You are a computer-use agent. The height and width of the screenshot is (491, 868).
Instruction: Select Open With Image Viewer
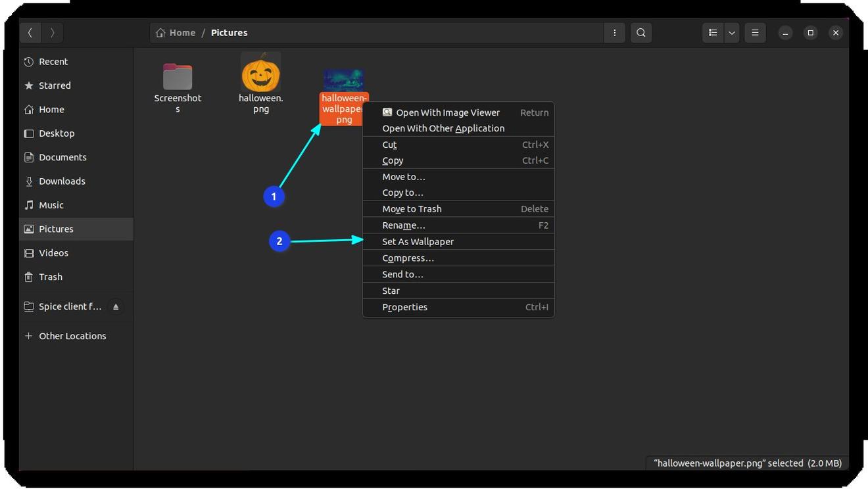point(448,112)
